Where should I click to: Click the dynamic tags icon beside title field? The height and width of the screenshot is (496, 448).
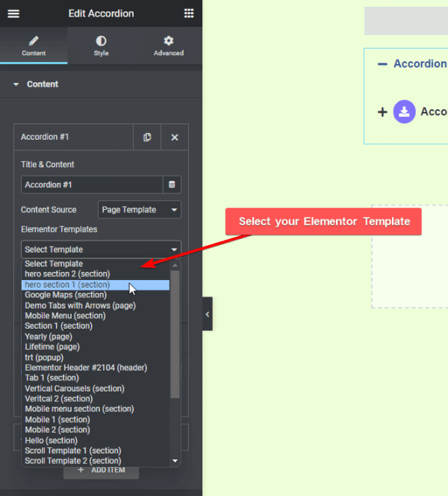click(172, 185)
